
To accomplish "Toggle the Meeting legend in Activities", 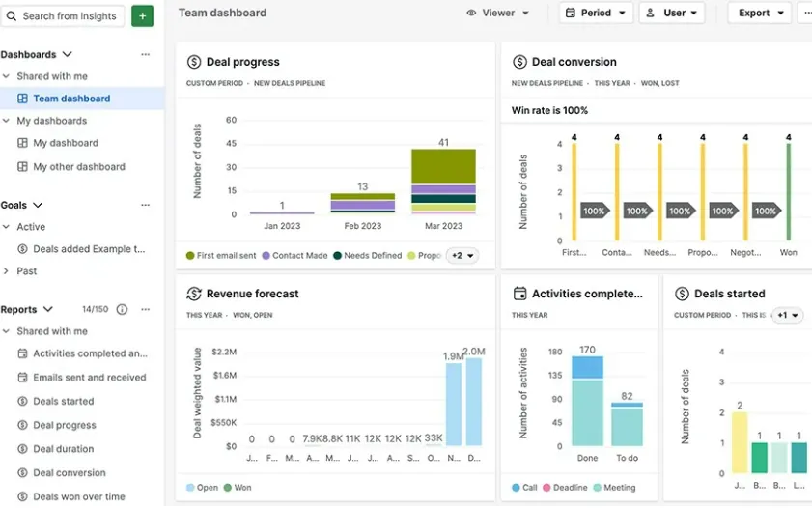I will [614, 488].
